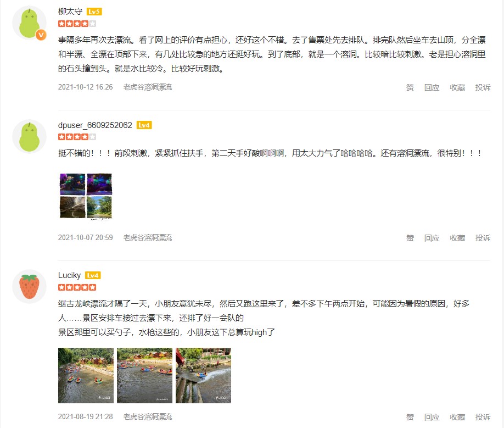504x428 pixels.
Task: Like Luciky's review with 赞
Action: [x=410, y=417]
